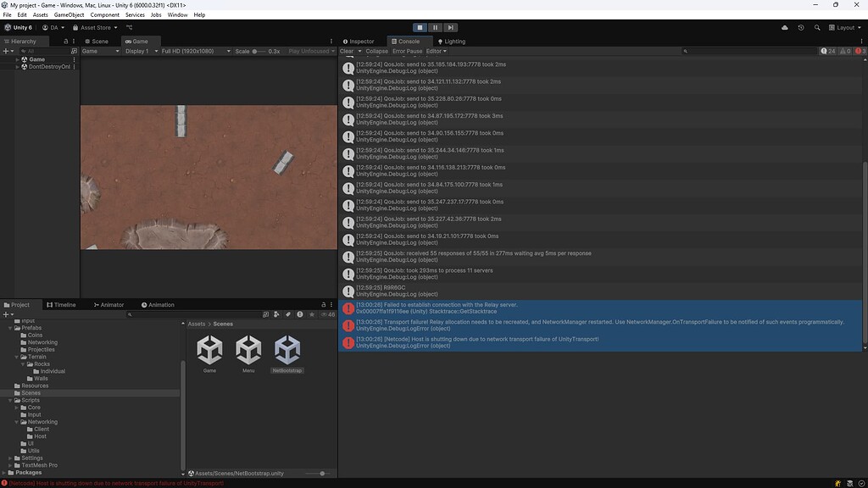868x488 pixels.
Task: Click the cloud services icon in the top right
Action: [x=785, y=27]
